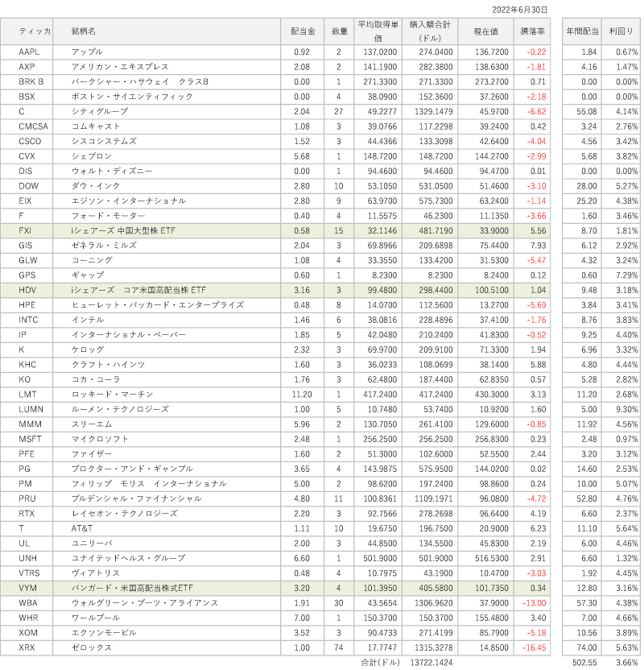
Task: Click the total 13722.1424 cell
Action: [431, 663]
